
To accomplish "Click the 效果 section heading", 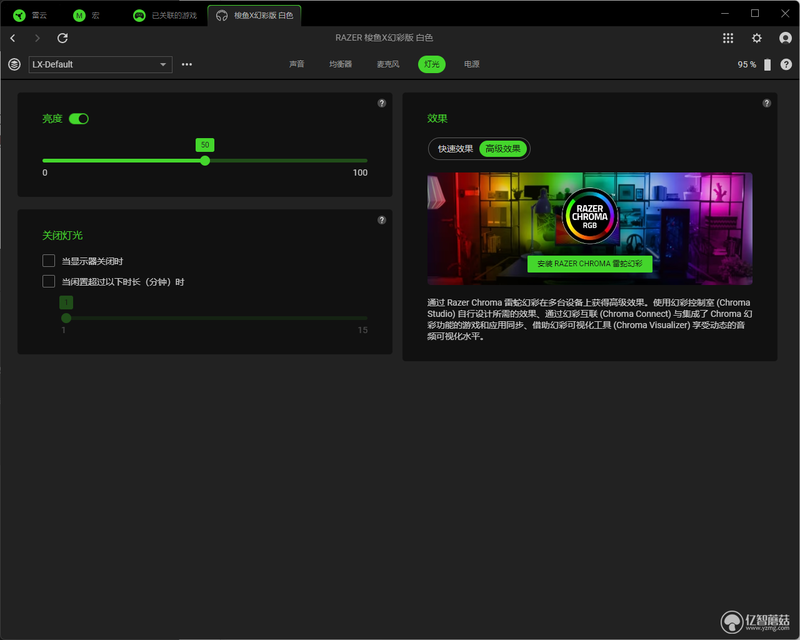I will (x=437, y=118).
